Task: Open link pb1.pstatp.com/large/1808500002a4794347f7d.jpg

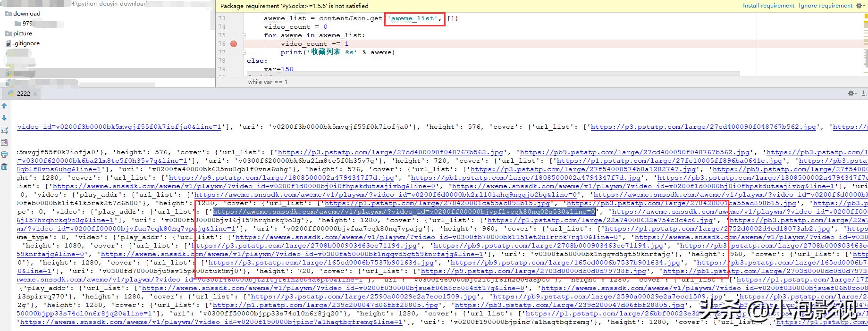Action: pos(526,178)
